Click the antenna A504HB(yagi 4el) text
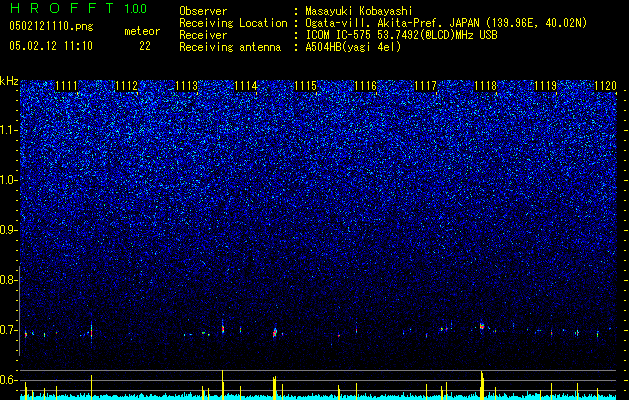 click(353, 47)
